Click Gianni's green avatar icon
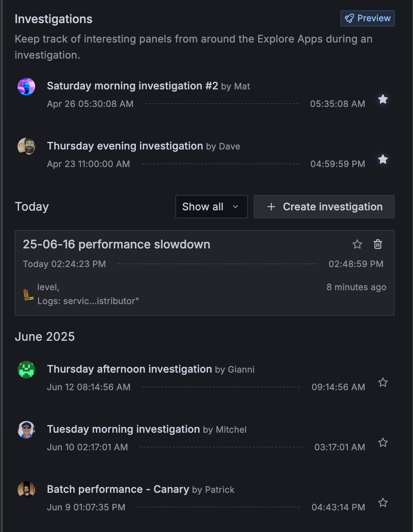The image size is (413, 532). (26, 370)
